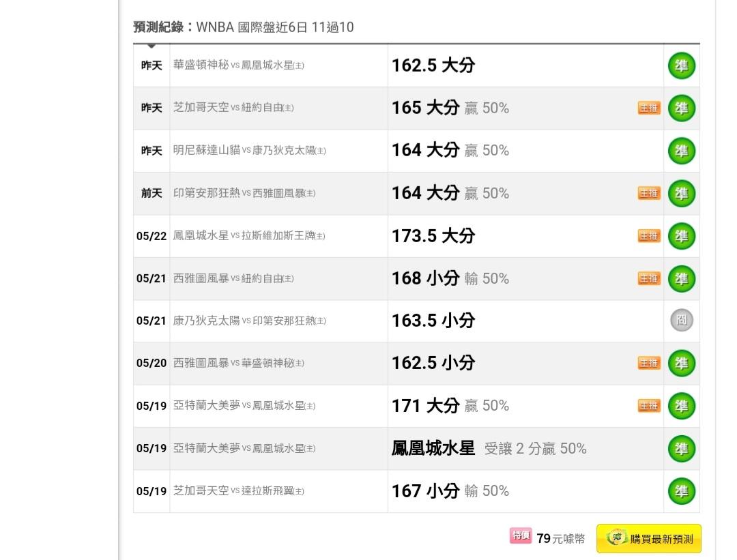Click 主推 badge on 162.5 小分 row
The image size is (737, 560).
point(649,363)
